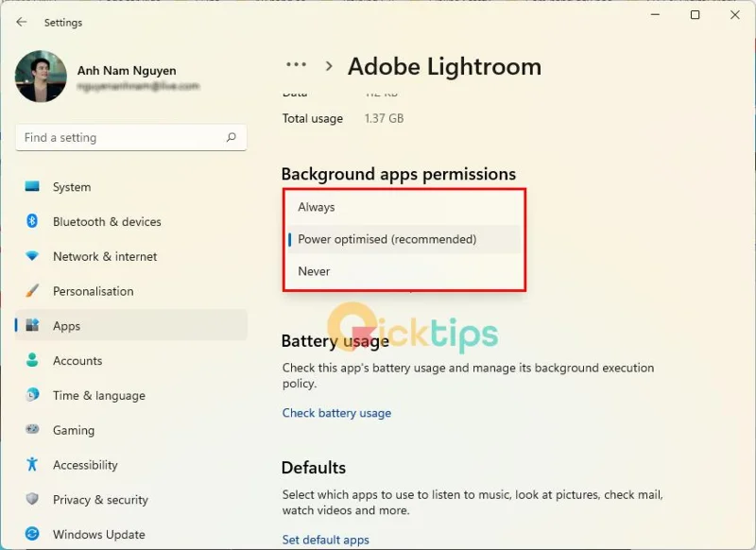Image resolution: width=756 pixels, height=550 pixels.
Task: Click the 1.37 GB total usage value
Action: [x=384, y=118]
